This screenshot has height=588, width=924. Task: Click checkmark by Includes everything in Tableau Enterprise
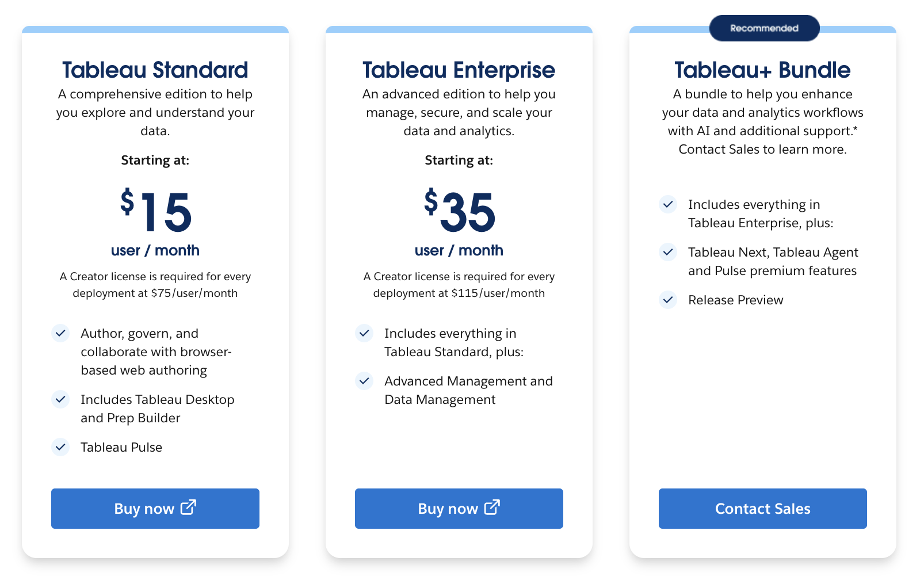coord(668,204)
